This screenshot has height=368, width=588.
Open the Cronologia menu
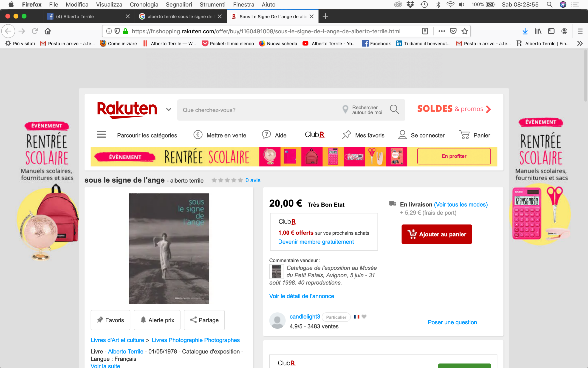[x=144, y=4]
